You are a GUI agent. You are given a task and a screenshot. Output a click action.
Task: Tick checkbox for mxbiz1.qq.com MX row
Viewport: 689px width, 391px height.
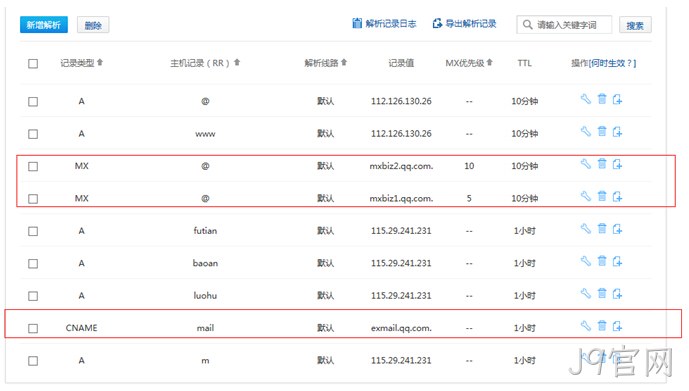(x=33, y=199)
